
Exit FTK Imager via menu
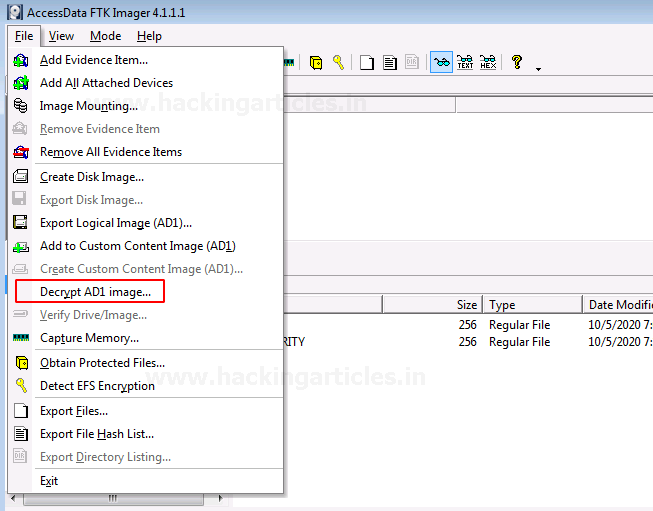pyautogui.click(x=145, y=481)
